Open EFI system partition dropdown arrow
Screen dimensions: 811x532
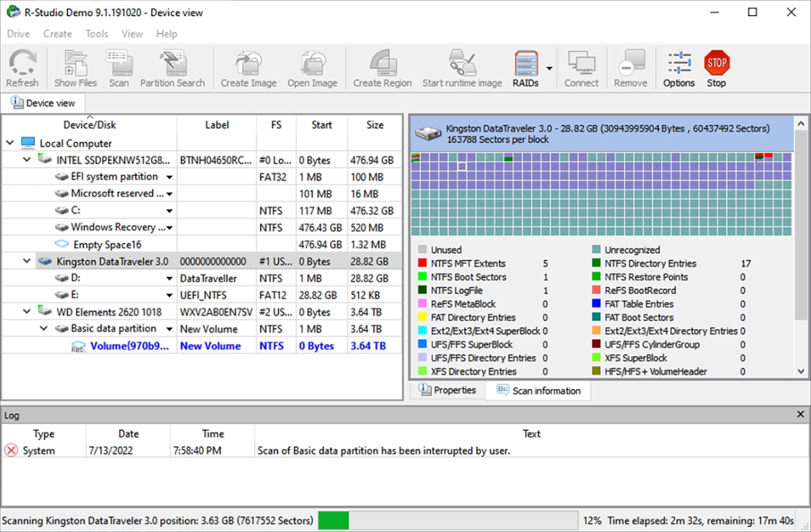(169, 177)
